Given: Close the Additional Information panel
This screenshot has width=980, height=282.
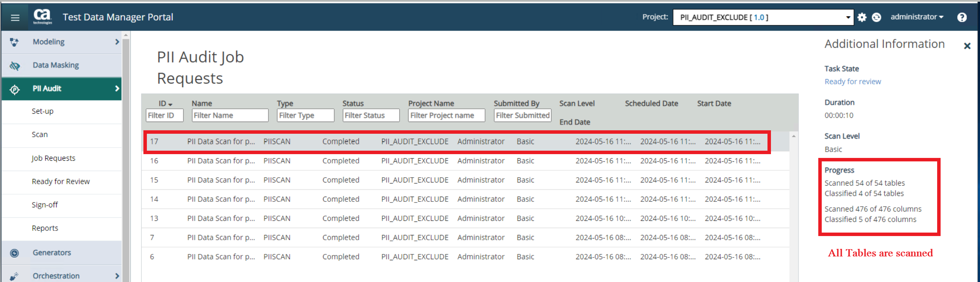Looking at the screenshot, I should click(x=967, y=46).
